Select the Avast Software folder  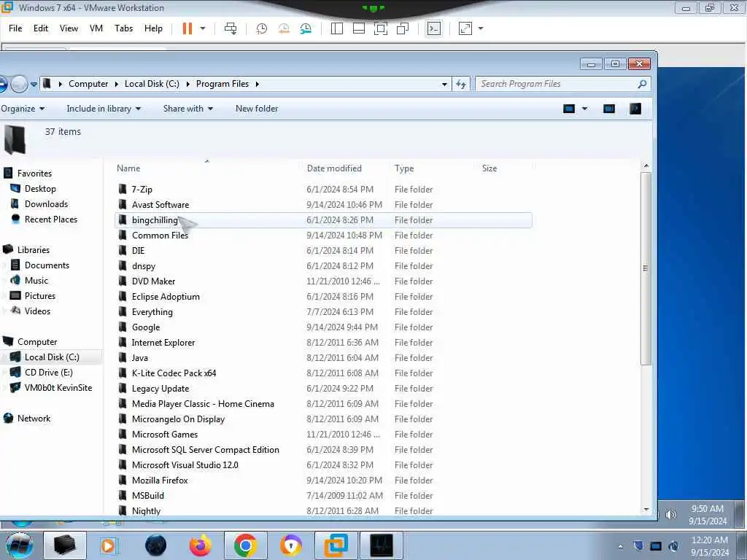coord(160,205)
